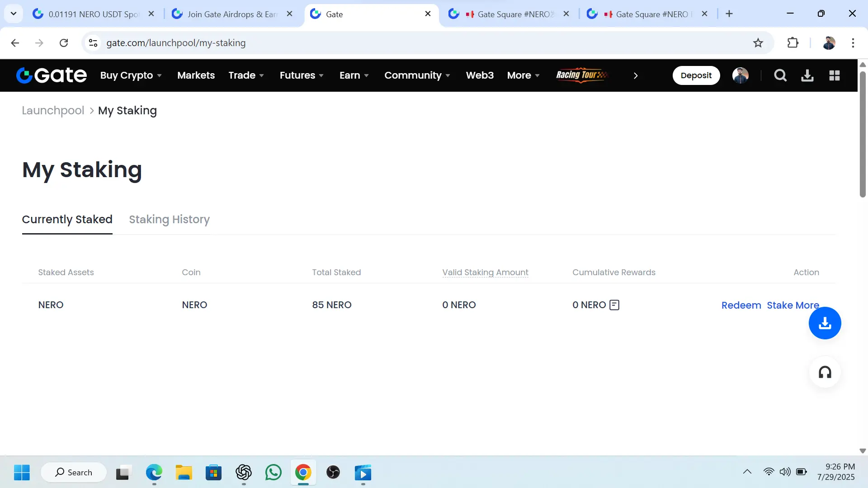Open the network Wi-Fi tray icon
868x488 pixels.
[x=769, y=472]
